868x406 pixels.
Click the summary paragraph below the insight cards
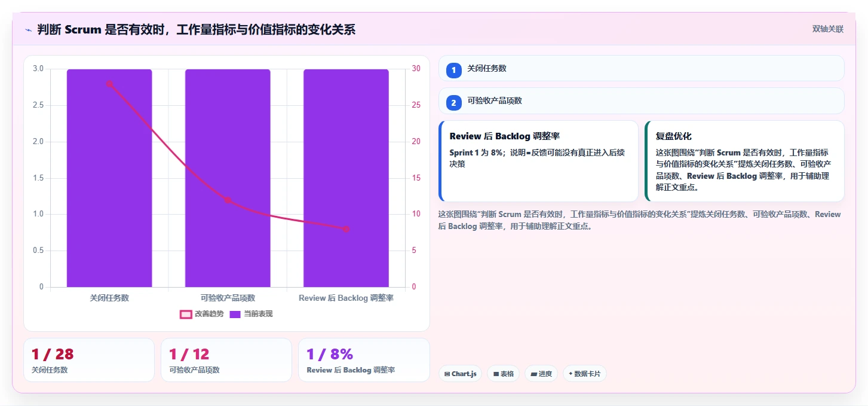pos(639,220)
